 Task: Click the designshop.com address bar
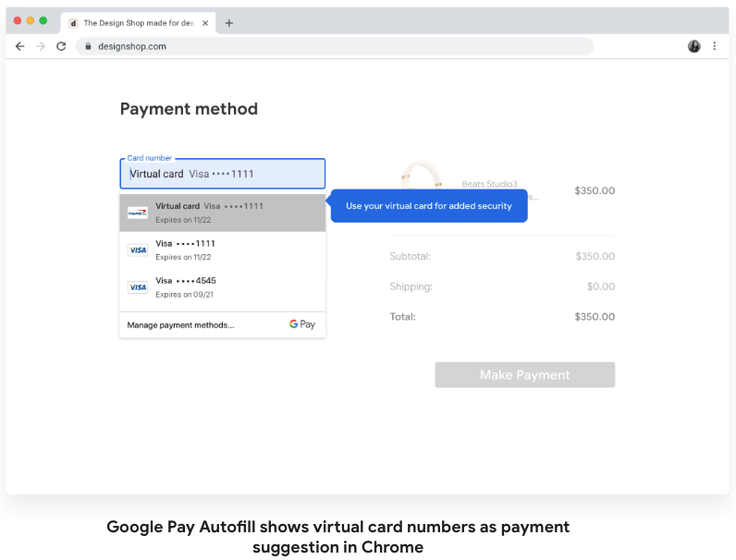pyautogui.click(x=333, y=46)
